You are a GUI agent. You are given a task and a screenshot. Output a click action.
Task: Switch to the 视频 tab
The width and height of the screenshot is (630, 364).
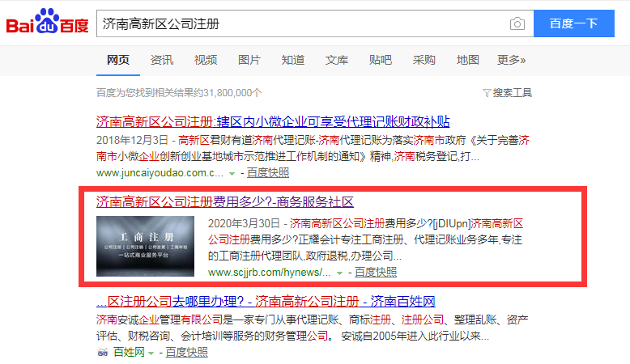coord(205,60)
